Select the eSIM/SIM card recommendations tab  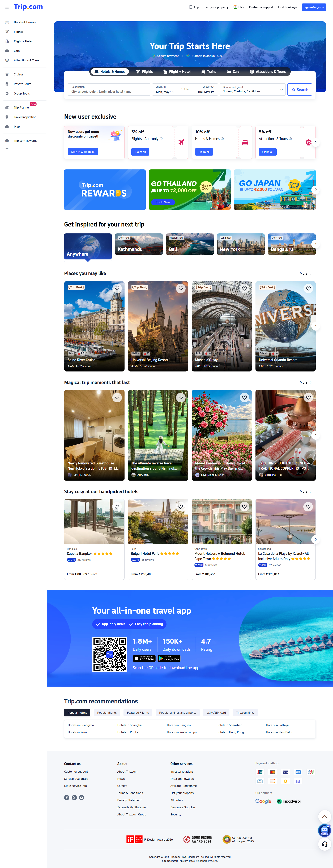pyautogui.click(x=216, y=713)
